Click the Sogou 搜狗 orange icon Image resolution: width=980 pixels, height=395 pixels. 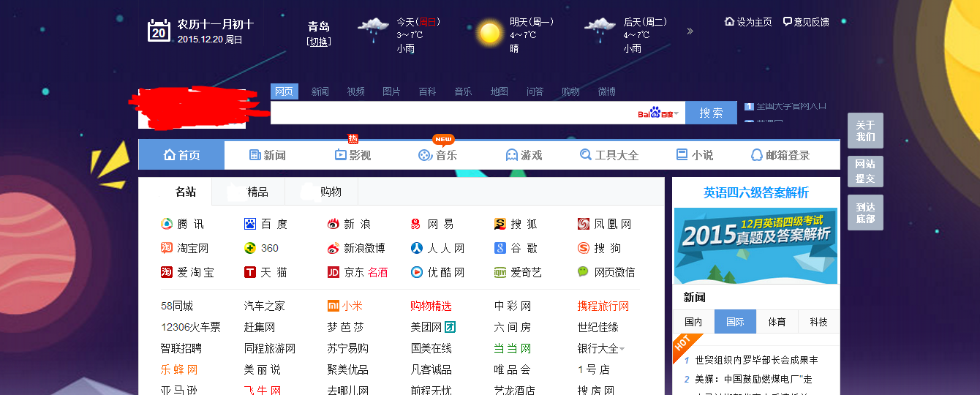(x=584, y=248)
